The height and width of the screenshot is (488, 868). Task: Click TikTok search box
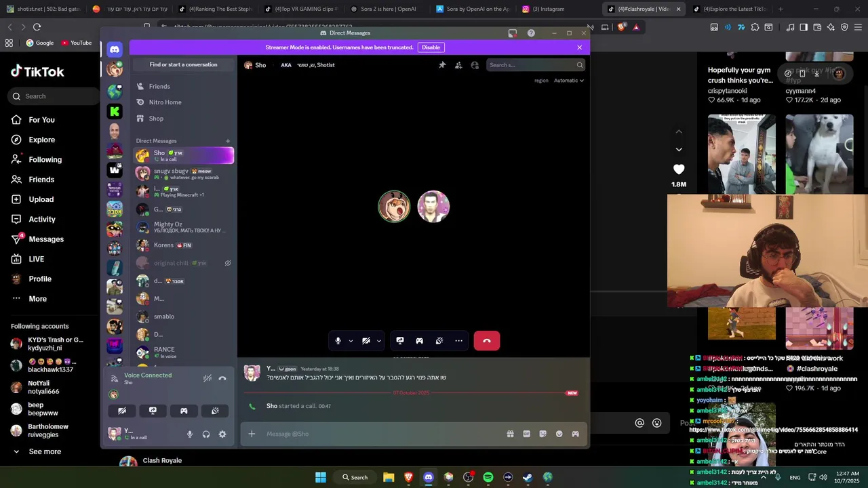54,96
